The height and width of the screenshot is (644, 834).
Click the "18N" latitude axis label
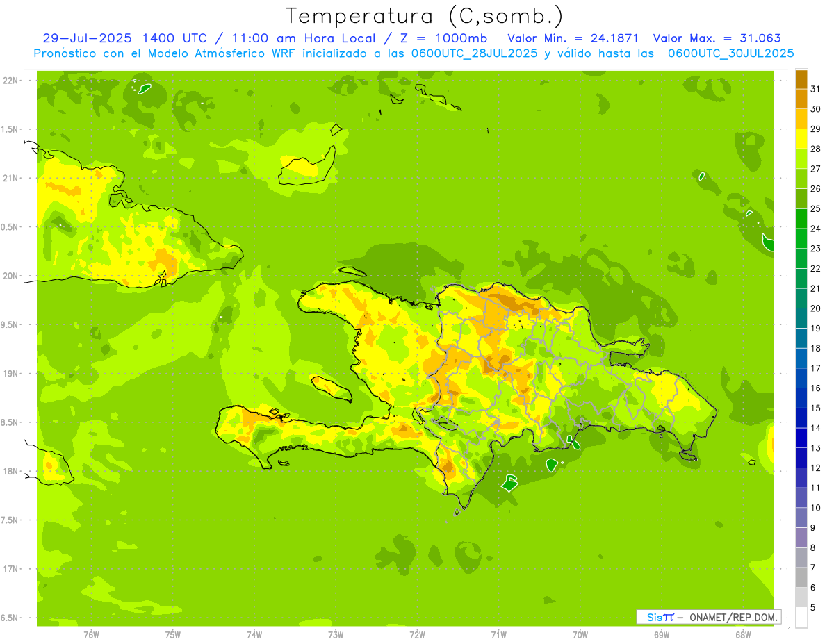point(10,471)
